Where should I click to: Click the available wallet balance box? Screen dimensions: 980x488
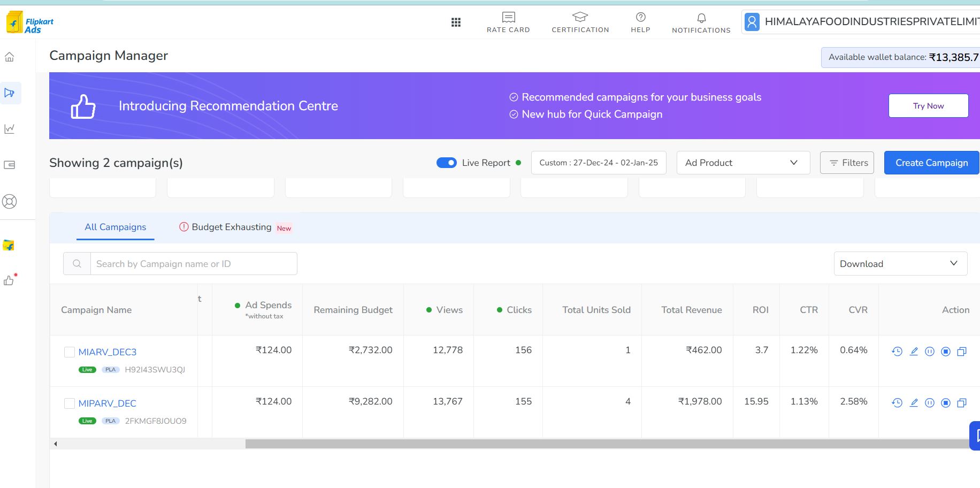(x=901, y=57)
